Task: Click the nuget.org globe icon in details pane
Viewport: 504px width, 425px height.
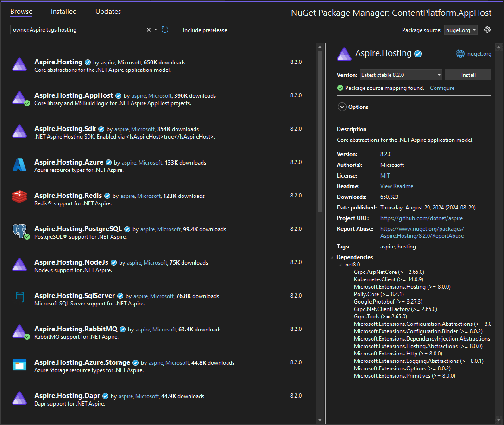Action: (x=460, y=53)
